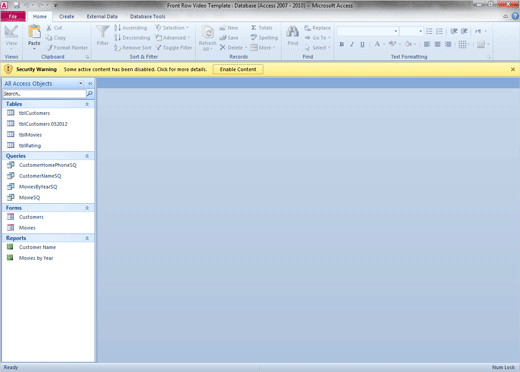Toggle the Toggle Filter button
Viewport: 520px width, 372px height.
pyautogui.click(x=174, y=48)
